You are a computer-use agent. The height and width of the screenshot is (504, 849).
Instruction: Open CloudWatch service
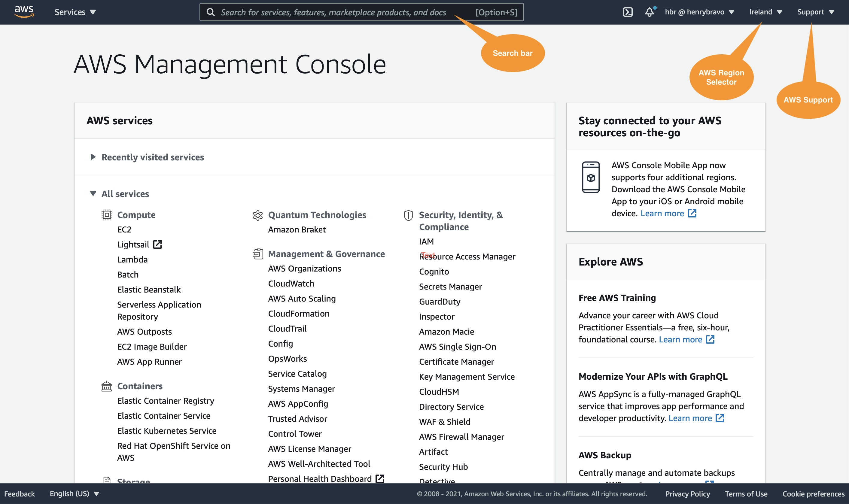click(x=291, y=284)
